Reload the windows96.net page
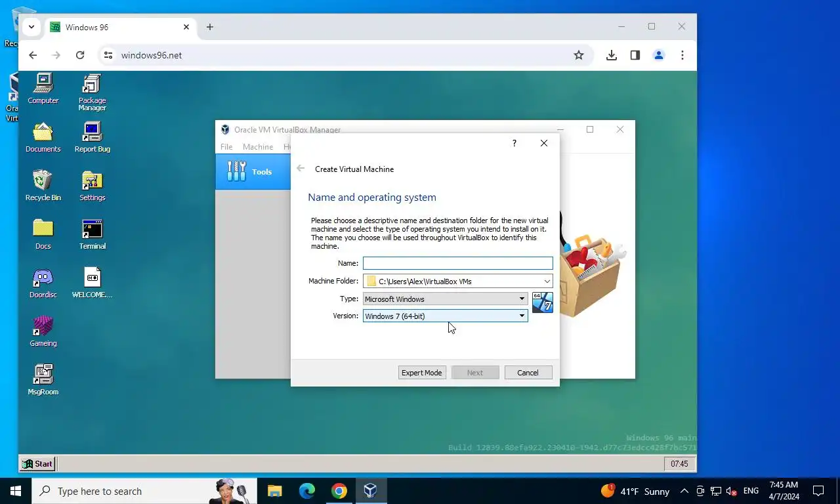The image size is (840, 504). 80,55
